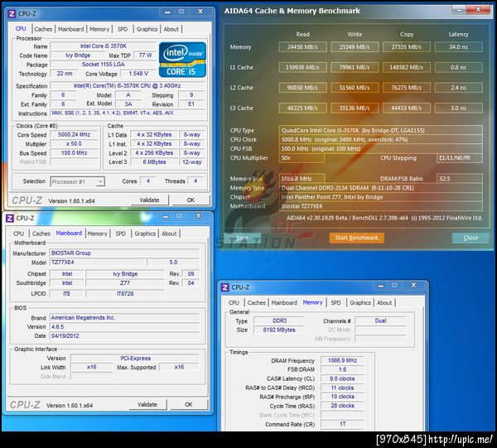Go to SPD tab in Memory CPU-Z window
This screenshot has height=448, width=497.
coord(335,302)
